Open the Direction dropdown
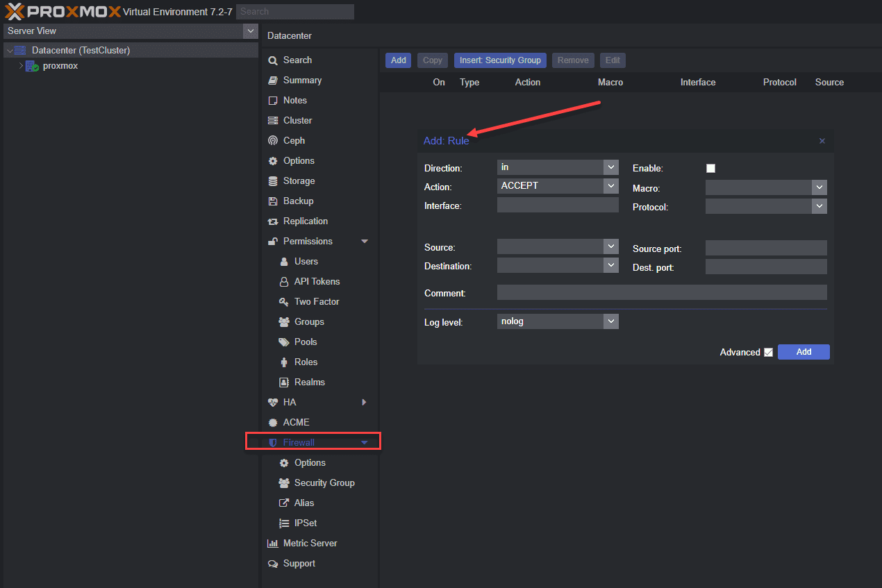The height and width of the screenshot is (588, 882). point(611,167)
